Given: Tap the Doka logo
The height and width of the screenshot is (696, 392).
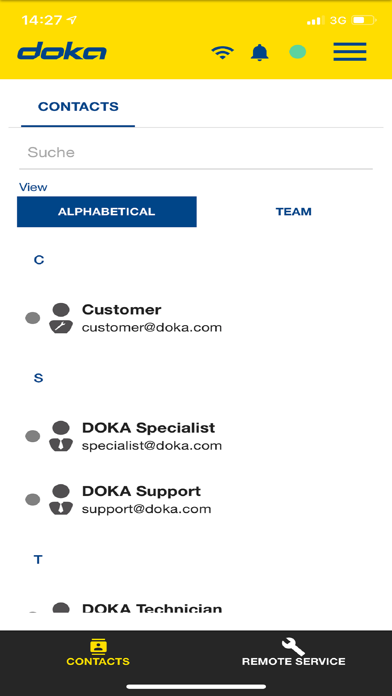Looking at the screenshot, I should tap(62, 52).
